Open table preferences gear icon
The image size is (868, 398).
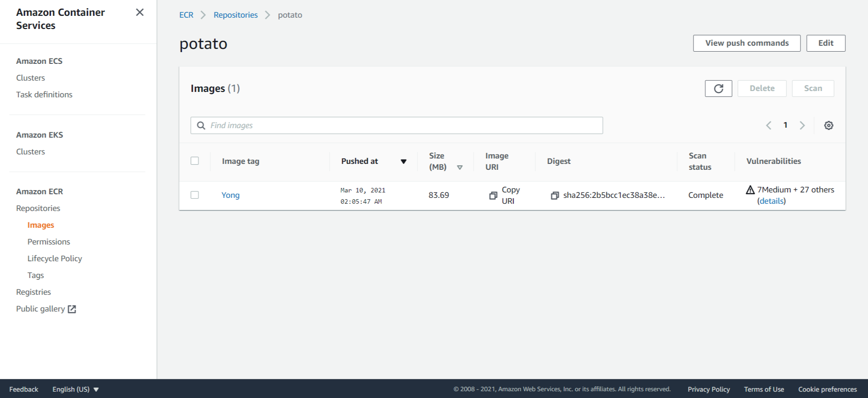[x=829, y=125]
